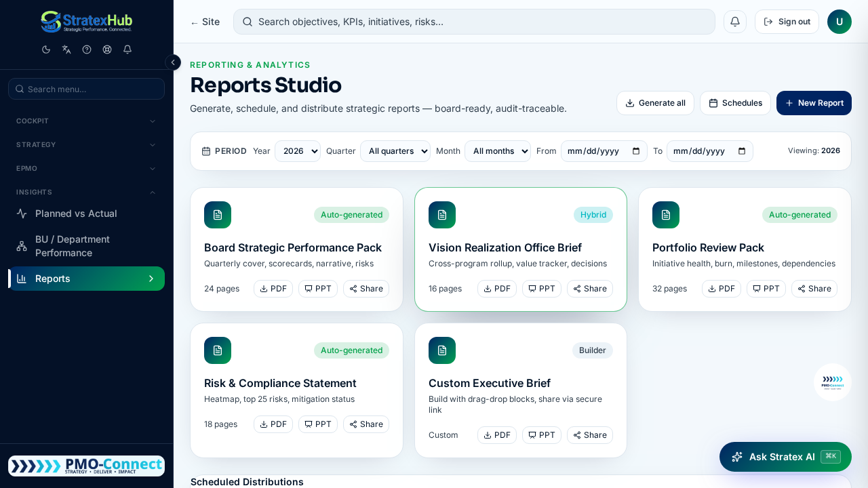The height and width of the screenshot is (488, 868).
Task: Download PDF of Board Strategic Performance Pack
Action: (x=273, y=289)
